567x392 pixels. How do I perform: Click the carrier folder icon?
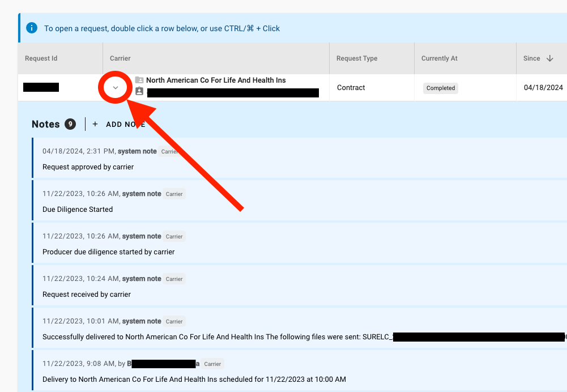139,80
